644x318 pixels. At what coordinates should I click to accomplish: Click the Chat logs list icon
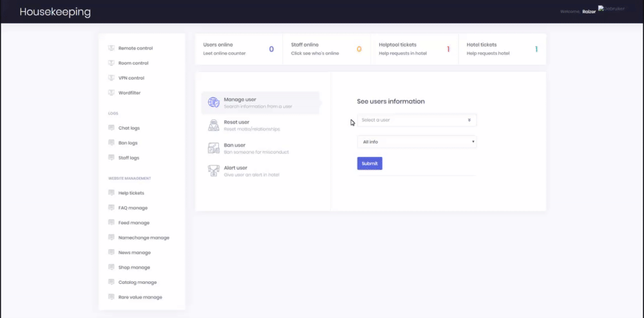tap(111, 127)
